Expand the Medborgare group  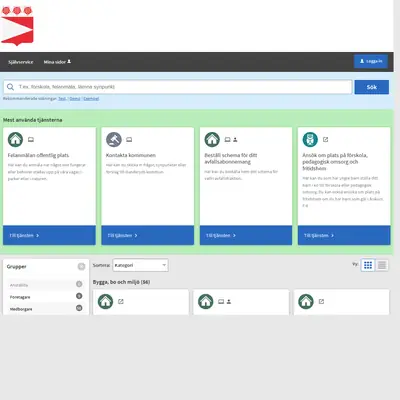46,309
